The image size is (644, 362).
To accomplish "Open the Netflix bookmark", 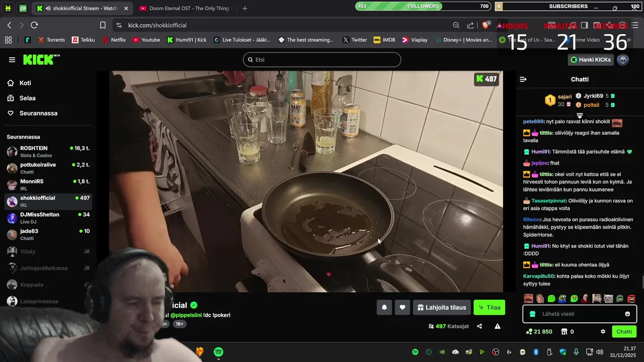I will coord(114,40).
